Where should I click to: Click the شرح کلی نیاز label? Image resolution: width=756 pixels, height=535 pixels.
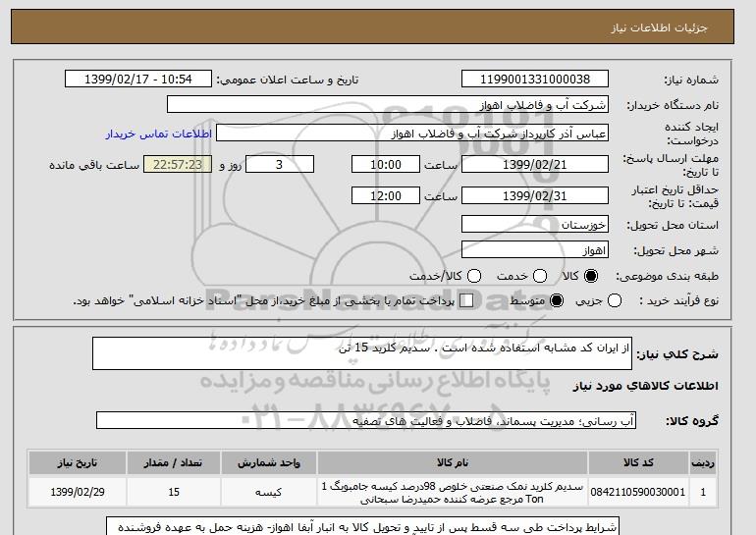[x=677, y=354]
